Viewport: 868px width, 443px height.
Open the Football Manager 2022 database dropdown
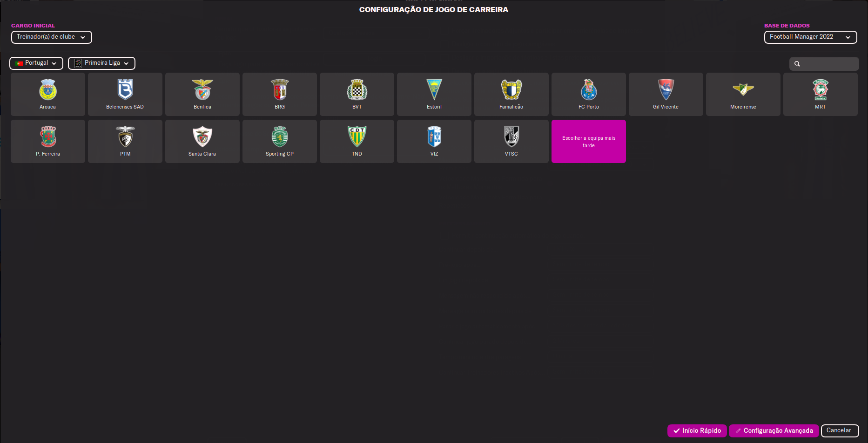tap(810, 37)
